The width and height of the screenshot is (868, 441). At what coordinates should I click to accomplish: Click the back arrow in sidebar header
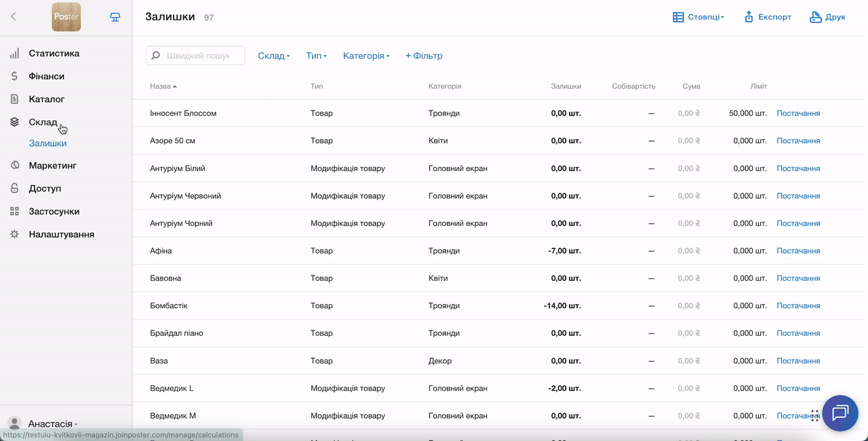[14, 17]
